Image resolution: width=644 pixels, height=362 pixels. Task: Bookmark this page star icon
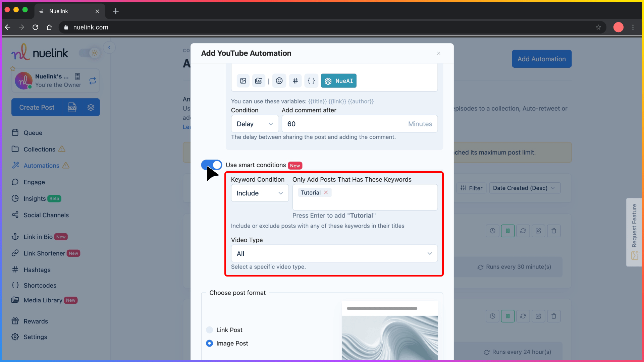coord(598,27)
